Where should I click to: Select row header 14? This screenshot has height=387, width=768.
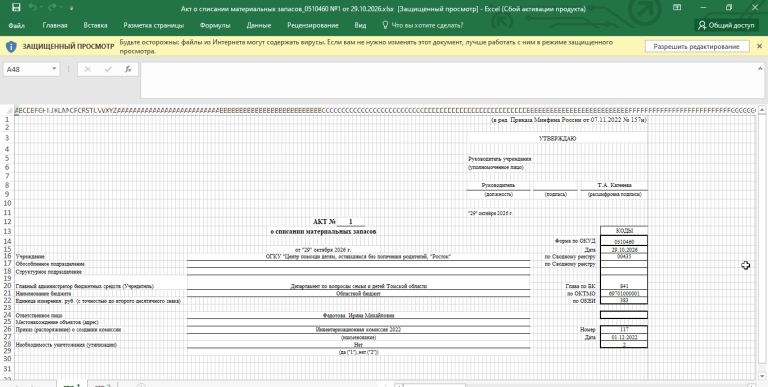pyautogui.click(x=7, y=241)
